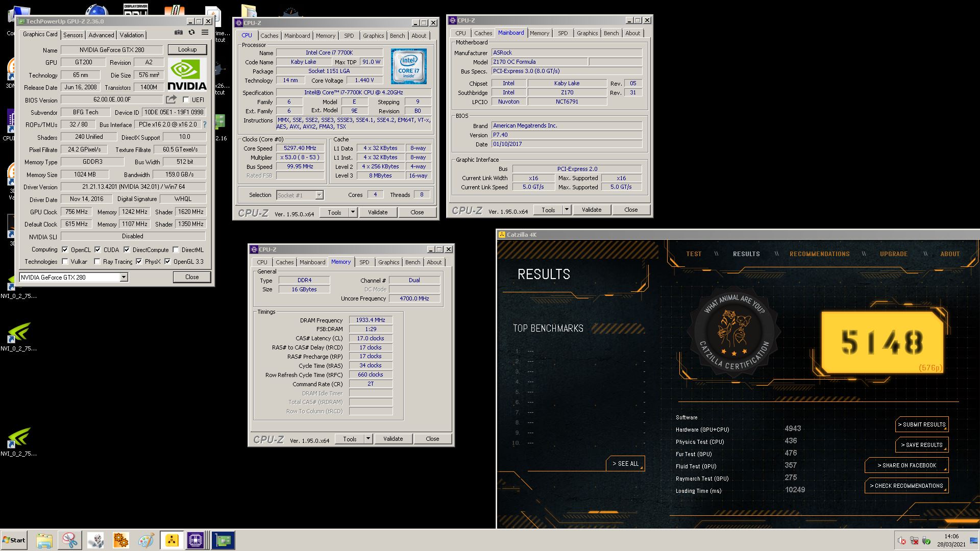Click the 5148 score display in Catzilla

(x=883, y=342)
